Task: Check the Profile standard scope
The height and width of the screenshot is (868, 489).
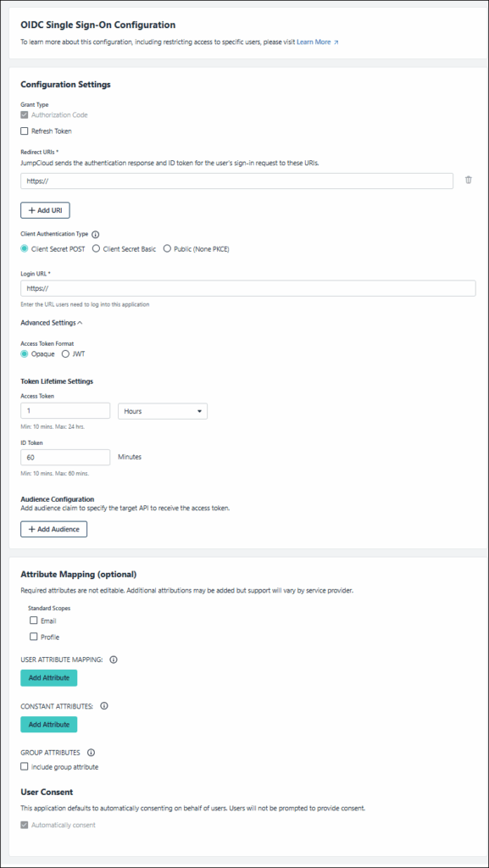Action: [x=34, y=637]
